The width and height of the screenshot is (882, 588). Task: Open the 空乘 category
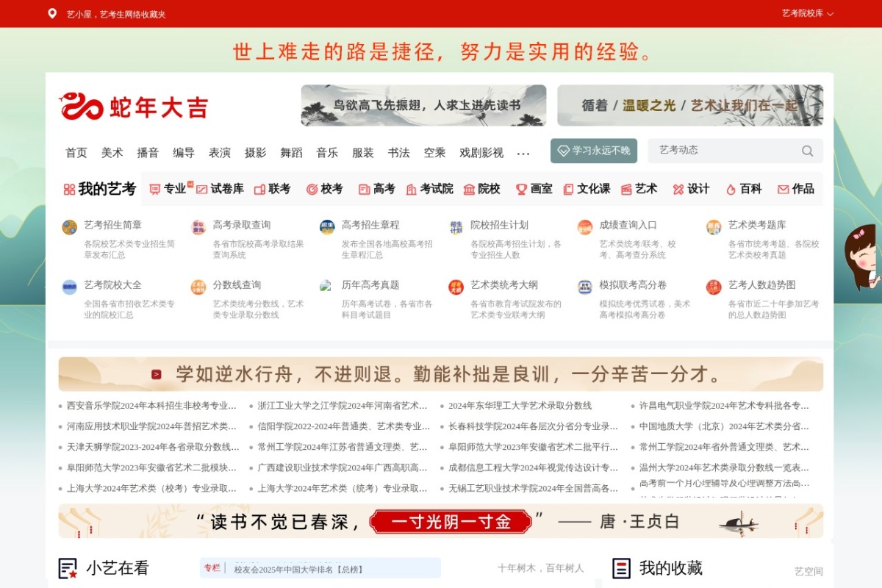pos(434,152)
